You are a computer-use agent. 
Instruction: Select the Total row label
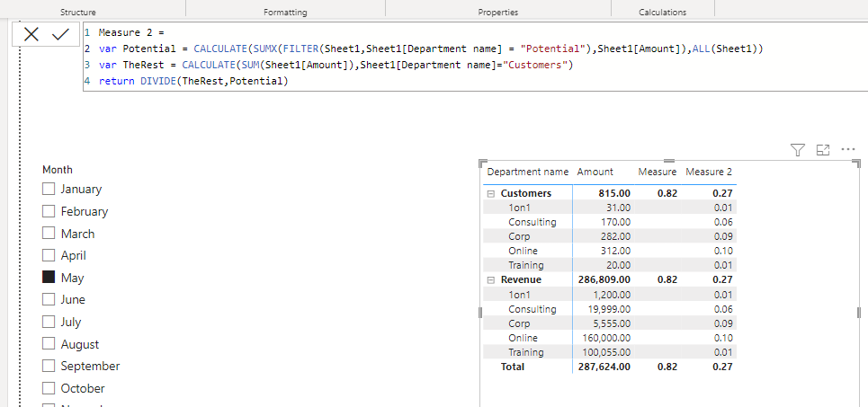coord(513,367)
